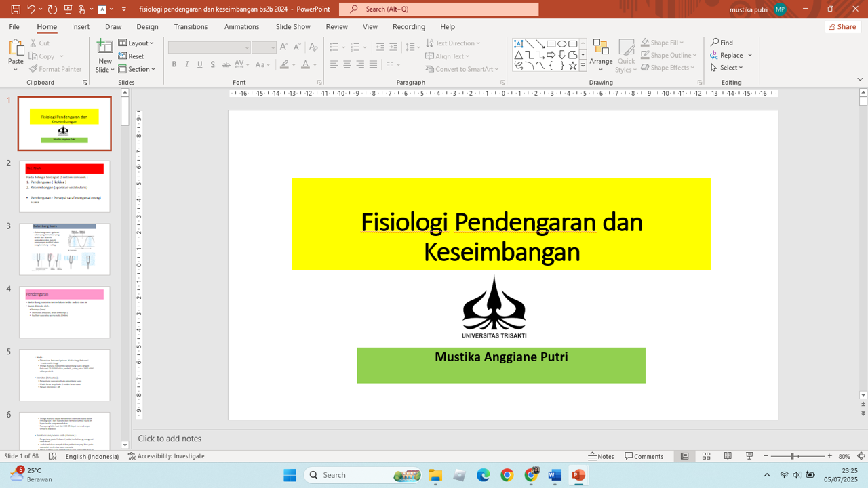868x488 pixels.
Task: Open the Shape Fill dropdown
Action: coord(663,43)
